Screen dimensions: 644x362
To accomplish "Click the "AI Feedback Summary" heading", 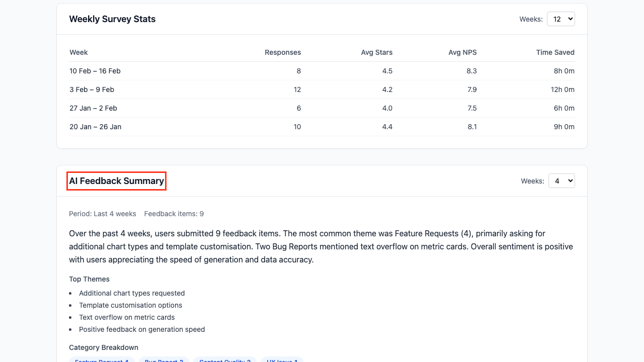I will pos(116,180).
